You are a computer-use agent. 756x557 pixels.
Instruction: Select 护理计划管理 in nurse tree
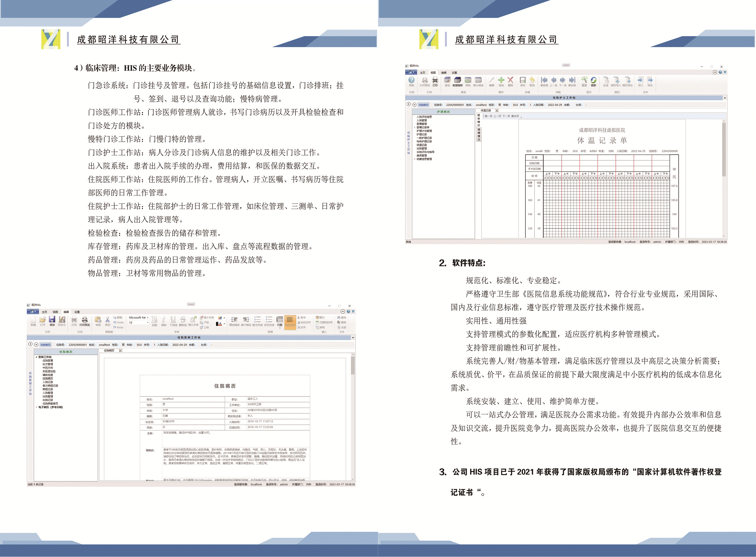(424, 131)
